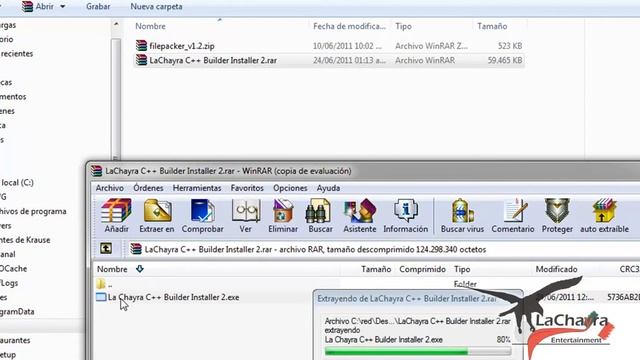Sort WinRAR list by Tamaño column
The width and height of the screenshot is (640, 360).
point(376,269)
